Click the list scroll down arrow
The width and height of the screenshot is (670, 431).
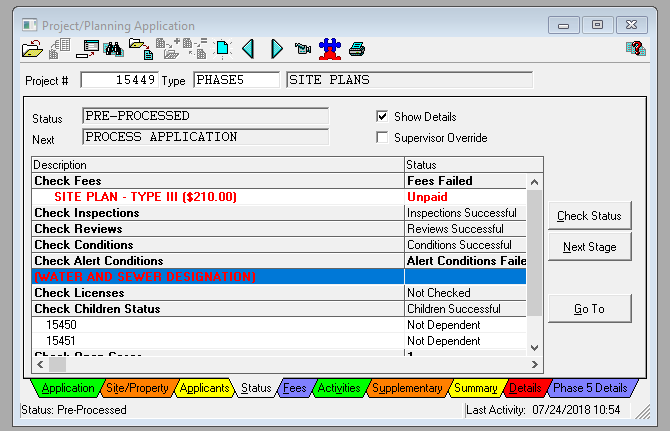[534, 348]
